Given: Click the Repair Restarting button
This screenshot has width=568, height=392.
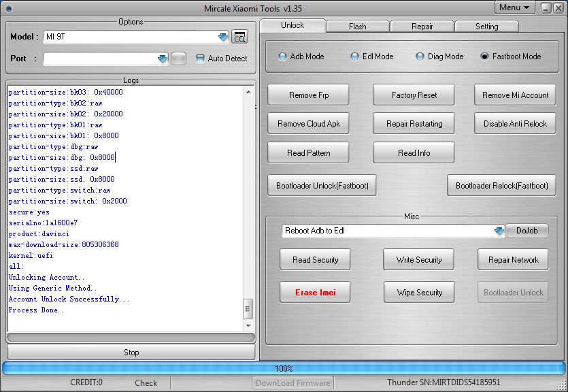Looking at the screenshot, I should 414,124.
